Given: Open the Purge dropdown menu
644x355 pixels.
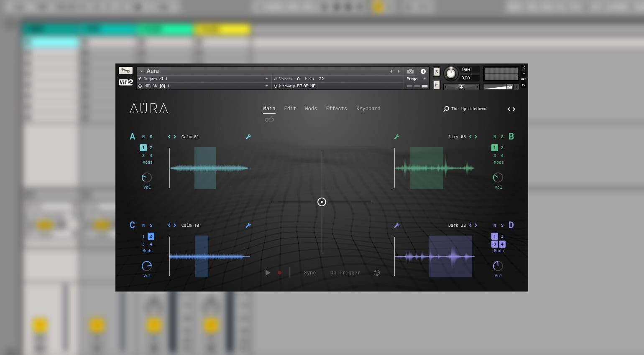Looking at the screenshot, I should [x=417, y=79].
